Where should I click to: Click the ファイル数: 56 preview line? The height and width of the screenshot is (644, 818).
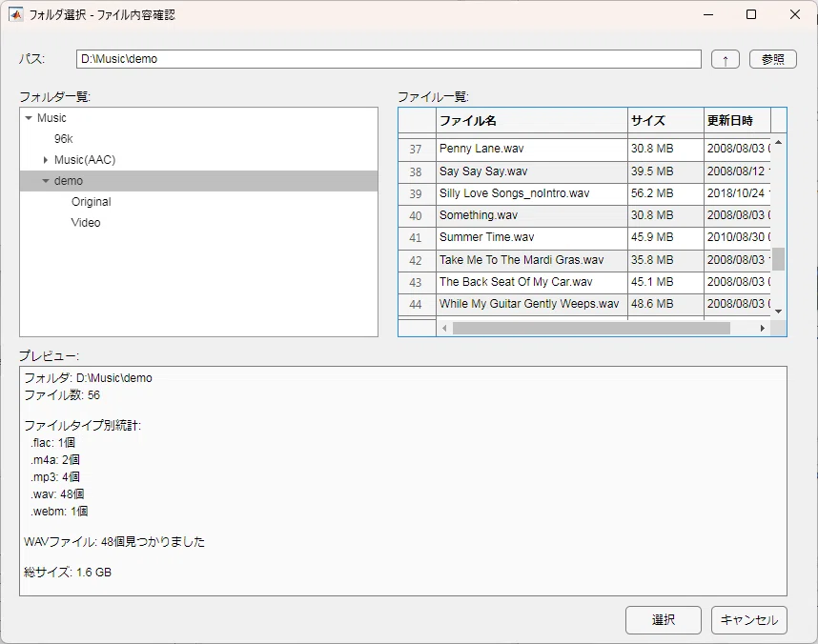62,395
